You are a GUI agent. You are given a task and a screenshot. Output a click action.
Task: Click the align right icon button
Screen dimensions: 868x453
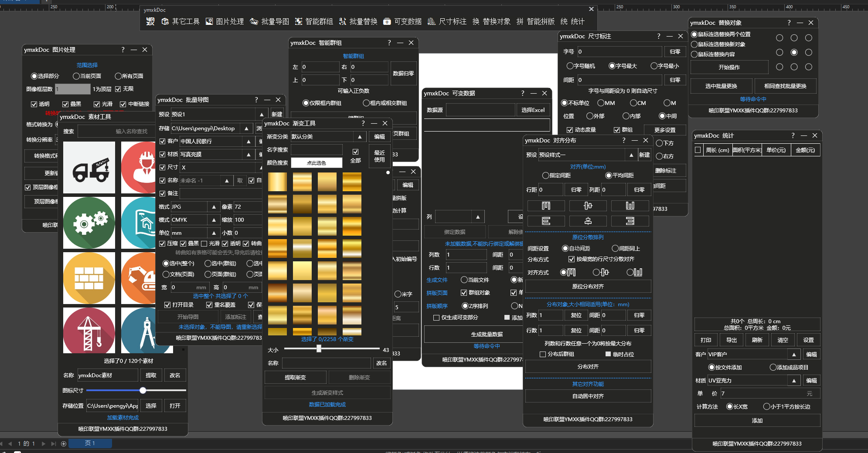point(630,221)
